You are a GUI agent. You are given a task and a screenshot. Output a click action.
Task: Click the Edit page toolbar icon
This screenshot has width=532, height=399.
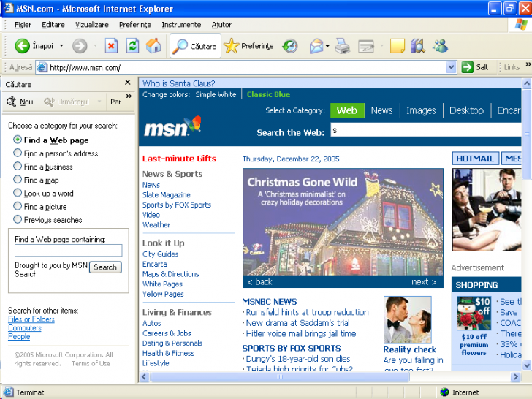[x=366, y=46]
